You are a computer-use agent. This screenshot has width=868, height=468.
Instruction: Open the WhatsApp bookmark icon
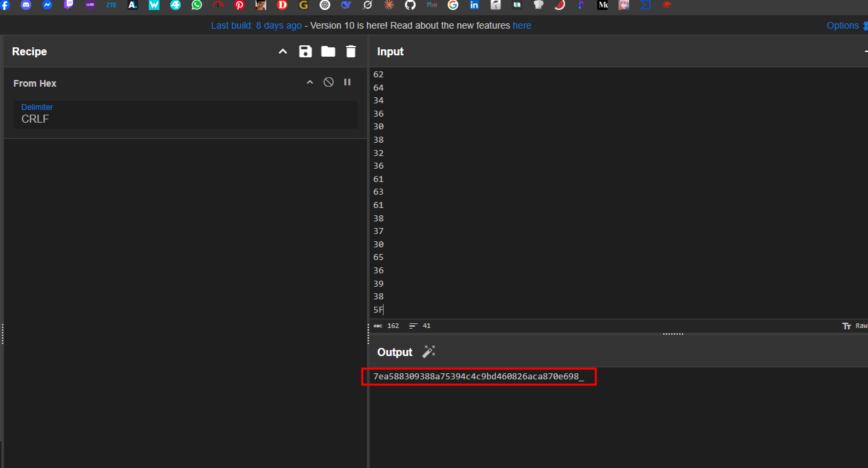click(197, 5)
